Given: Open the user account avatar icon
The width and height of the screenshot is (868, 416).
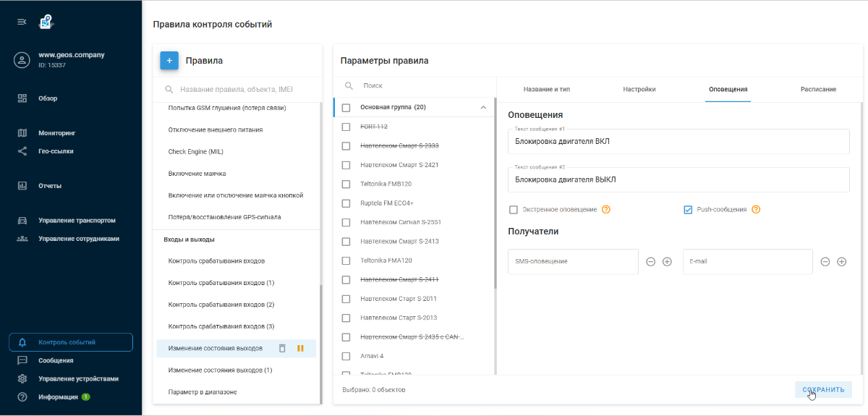Looking at the screenshot, I should pyautogui.click(x=22, y=60).
